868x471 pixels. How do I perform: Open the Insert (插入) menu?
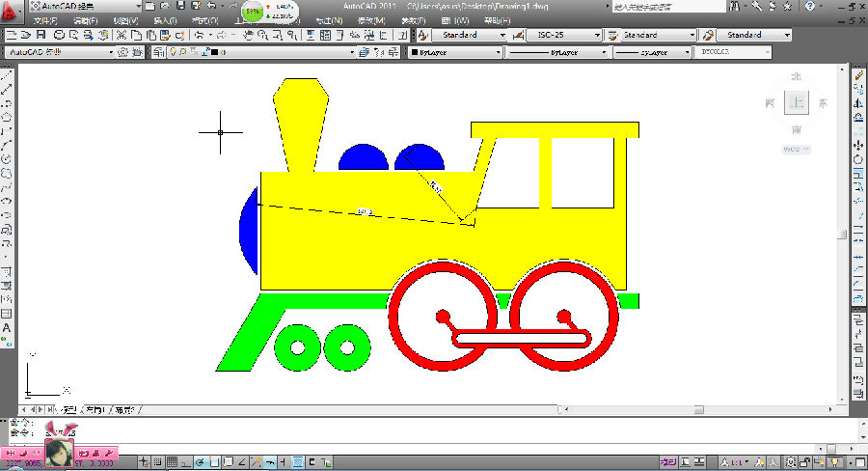coord(165,20)
